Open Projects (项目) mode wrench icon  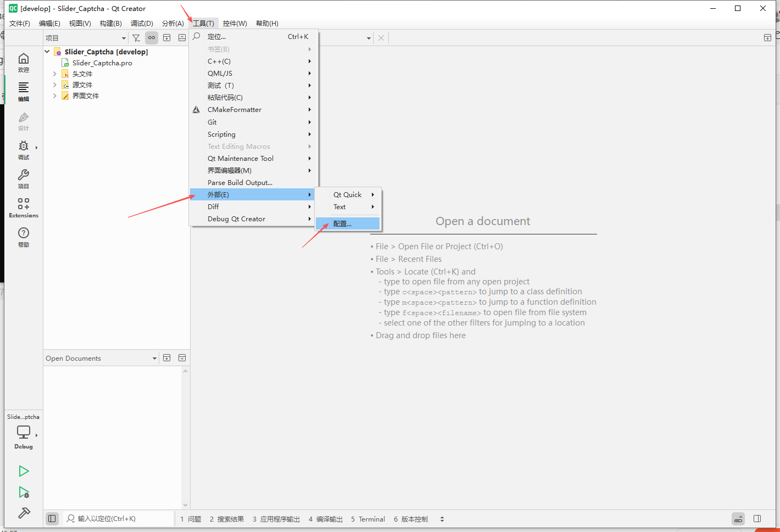click(x=24, y=179)
